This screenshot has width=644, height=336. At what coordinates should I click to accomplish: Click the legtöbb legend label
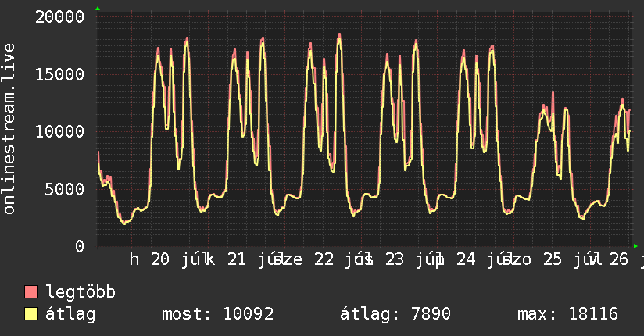80,292
